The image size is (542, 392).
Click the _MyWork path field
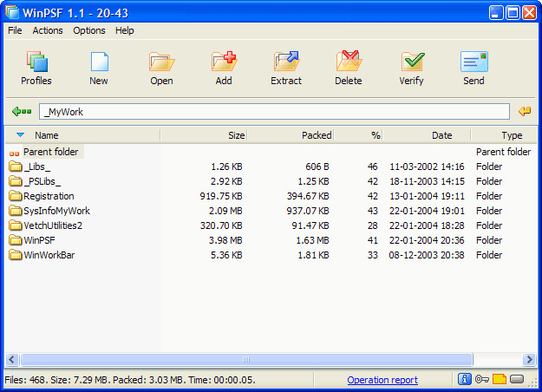(274, 112)
